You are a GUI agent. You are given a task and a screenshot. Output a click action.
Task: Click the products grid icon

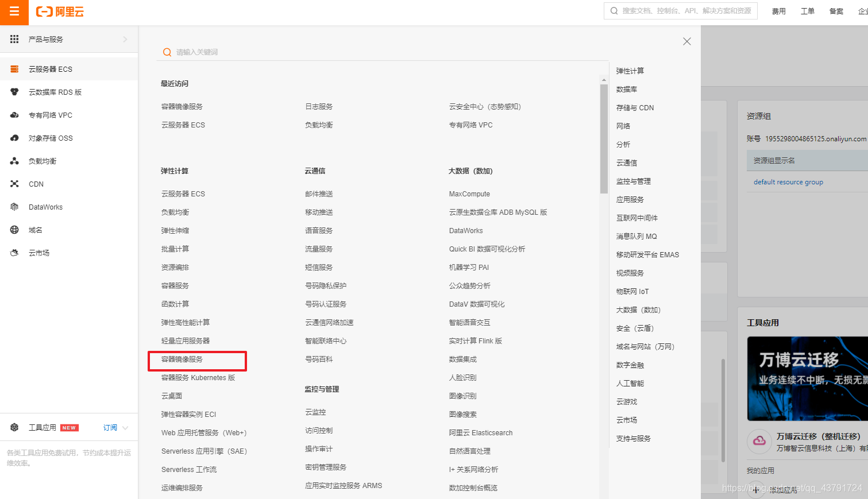[14, 39]
